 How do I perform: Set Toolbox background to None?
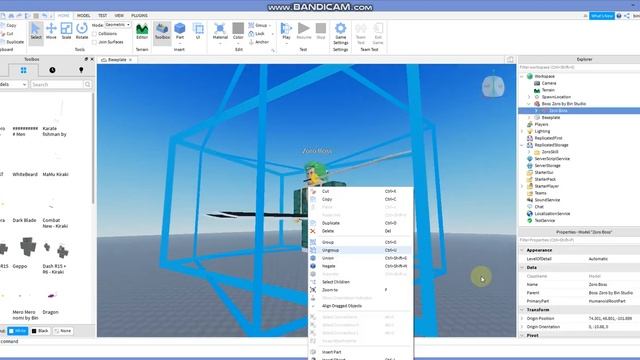63,331
